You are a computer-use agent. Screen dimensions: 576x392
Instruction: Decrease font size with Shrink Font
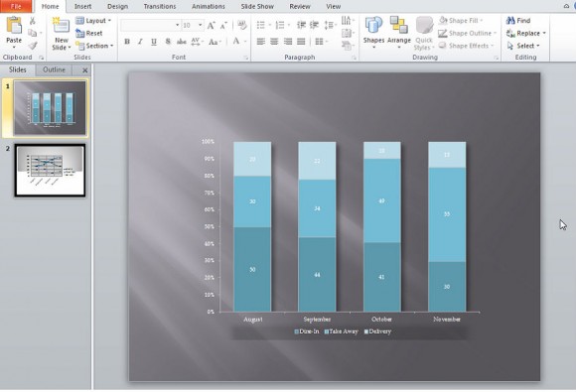tap(223, 26)
